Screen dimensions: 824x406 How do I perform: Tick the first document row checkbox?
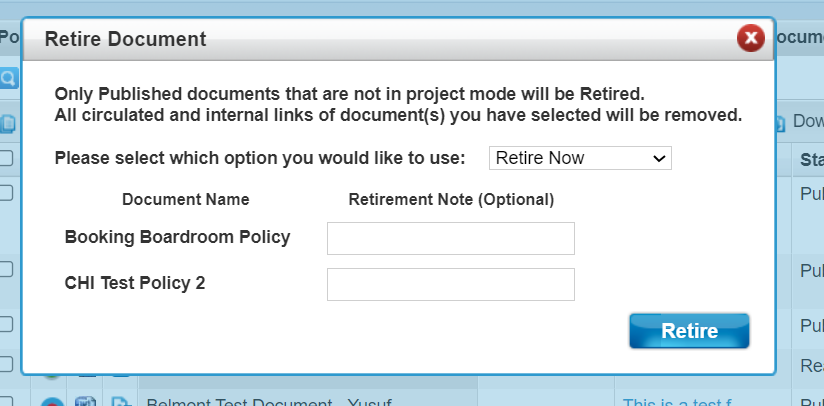point(6,193)
